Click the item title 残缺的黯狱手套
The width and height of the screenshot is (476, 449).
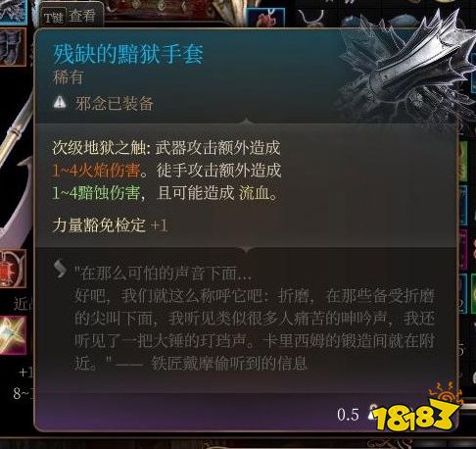(128, 54)
